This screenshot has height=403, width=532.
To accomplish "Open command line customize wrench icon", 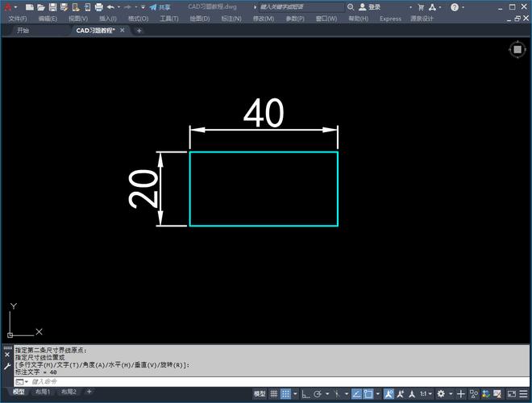I will click(x=7, y=367).
